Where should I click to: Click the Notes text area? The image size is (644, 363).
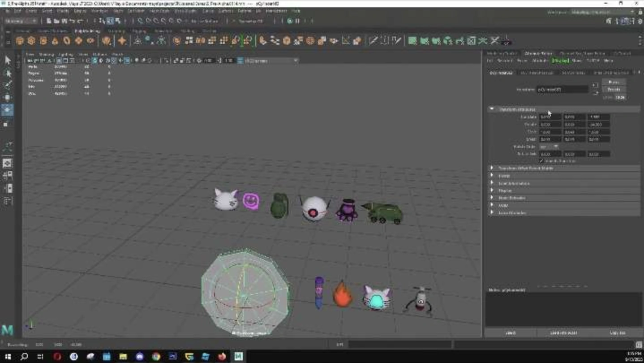click(563, 309)
